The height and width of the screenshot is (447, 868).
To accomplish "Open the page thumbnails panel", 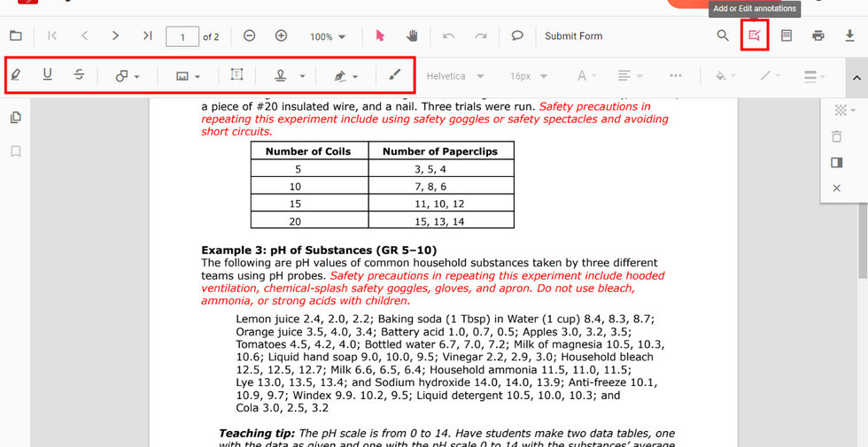I will tap(15, 118).
